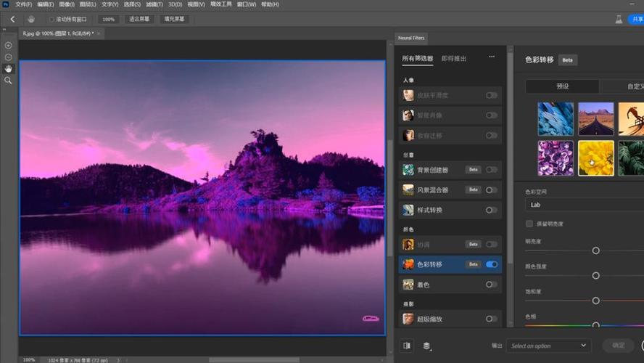Close the R.jpg document tab
The image size is (644, 363).
pos(99,33)
